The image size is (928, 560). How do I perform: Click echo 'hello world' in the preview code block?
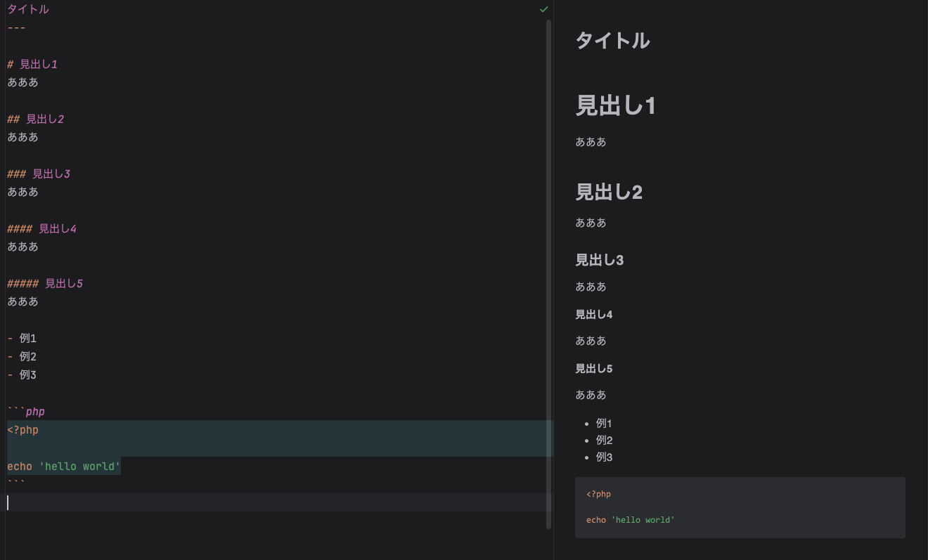click(x=631, y=520)
